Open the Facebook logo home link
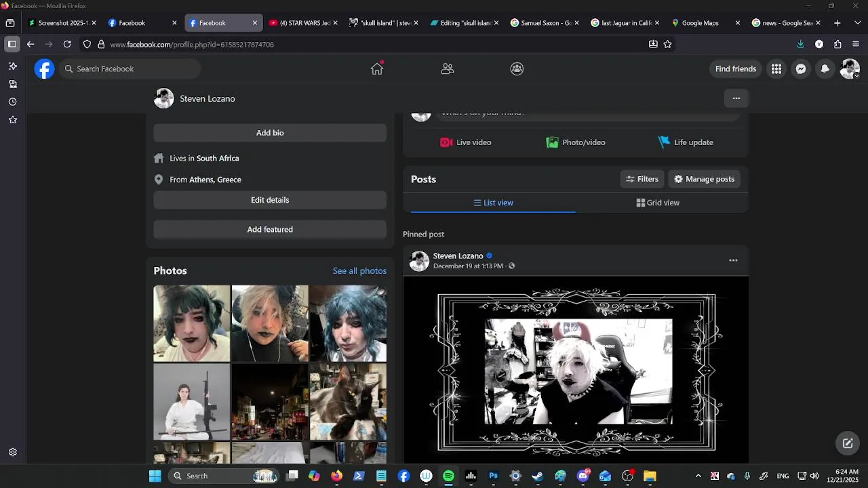This screenshot has height=488, width=868. click(x=45, y=68)
